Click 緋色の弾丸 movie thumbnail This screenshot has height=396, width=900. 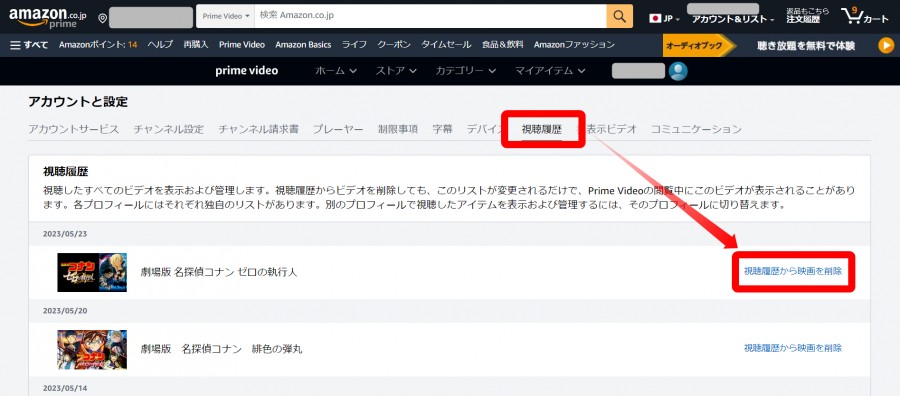92,349
